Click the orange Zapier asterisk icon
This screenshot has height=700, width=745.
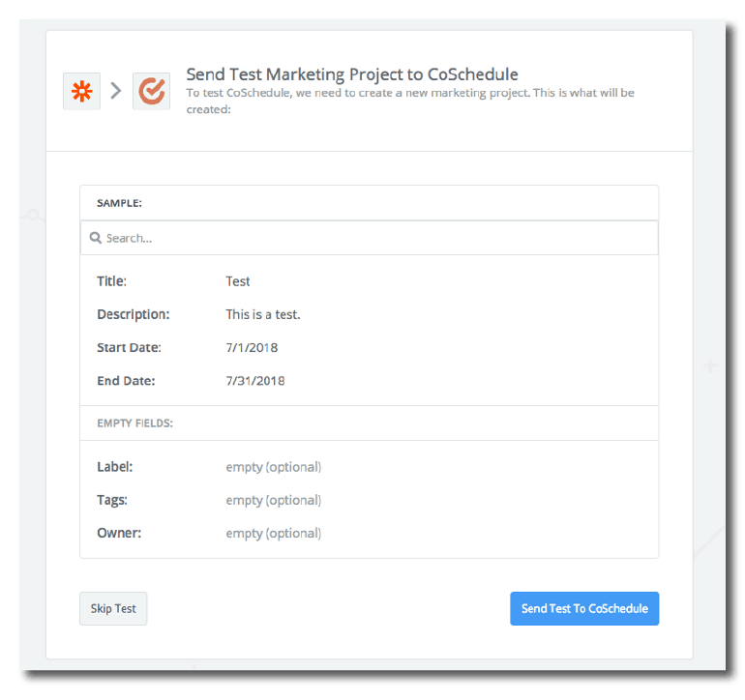click(81, 91)
